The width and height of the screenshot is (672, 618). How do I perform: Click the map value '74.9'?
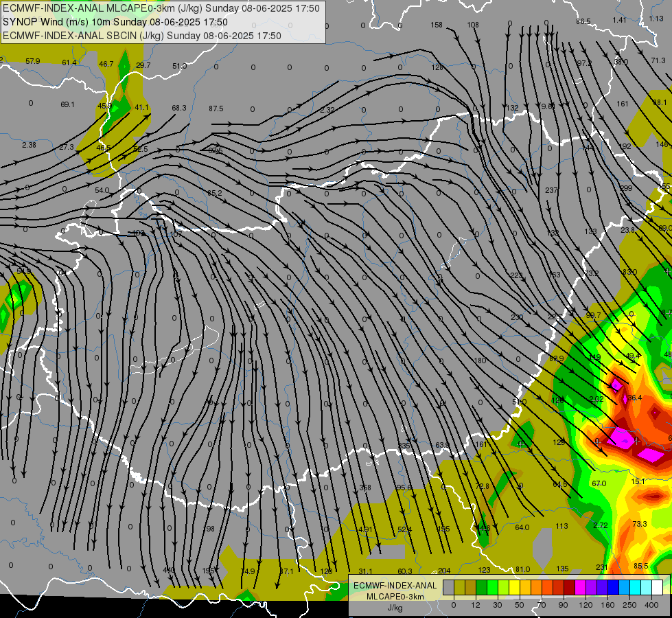[247, 571]
